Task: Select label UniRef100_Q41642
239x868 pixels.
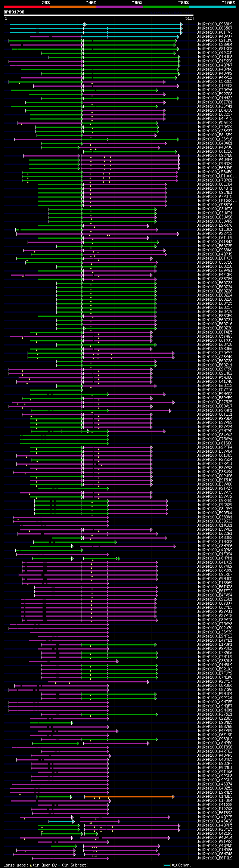Action: (214, 242)
